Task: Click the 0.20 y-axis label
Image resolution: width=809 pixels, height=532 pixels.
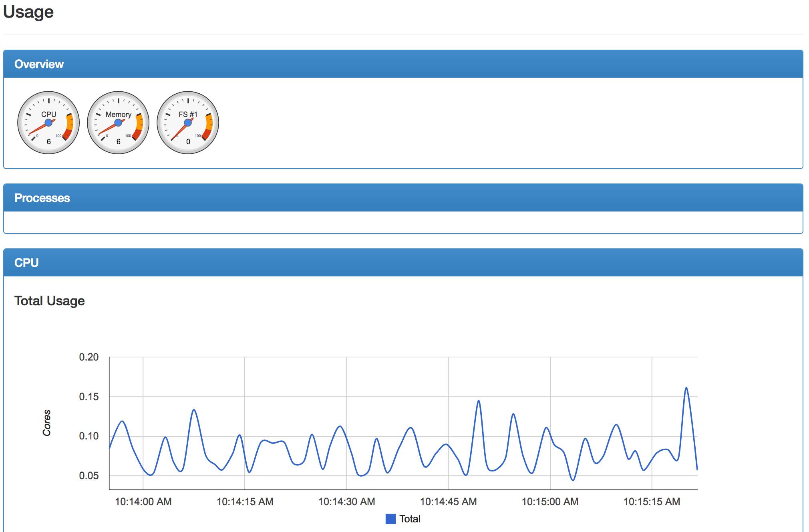Action: point(89,357)
